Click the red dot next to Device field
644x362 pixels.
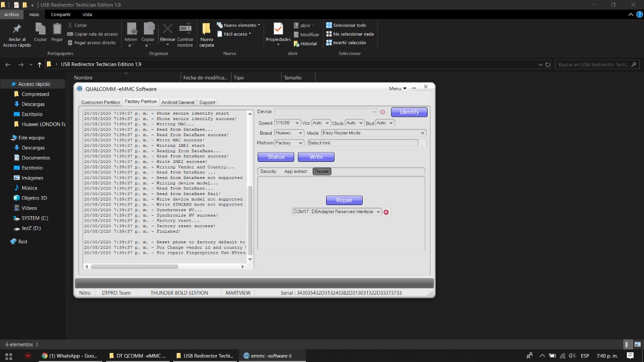pos(382,112)
